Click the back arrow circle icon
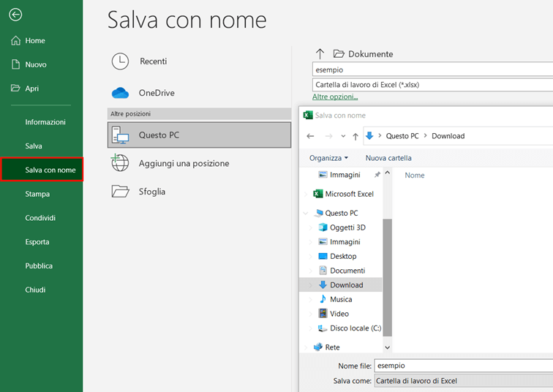 pos(15,15)
